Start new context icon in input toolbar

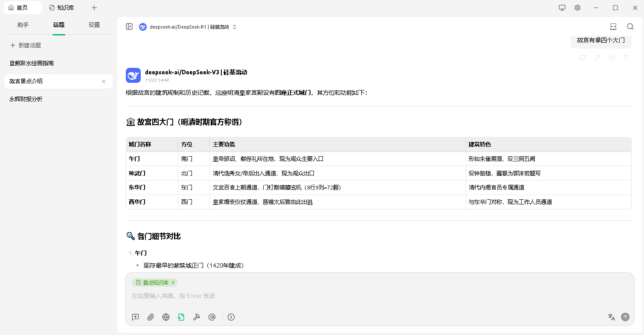(135, 317)
